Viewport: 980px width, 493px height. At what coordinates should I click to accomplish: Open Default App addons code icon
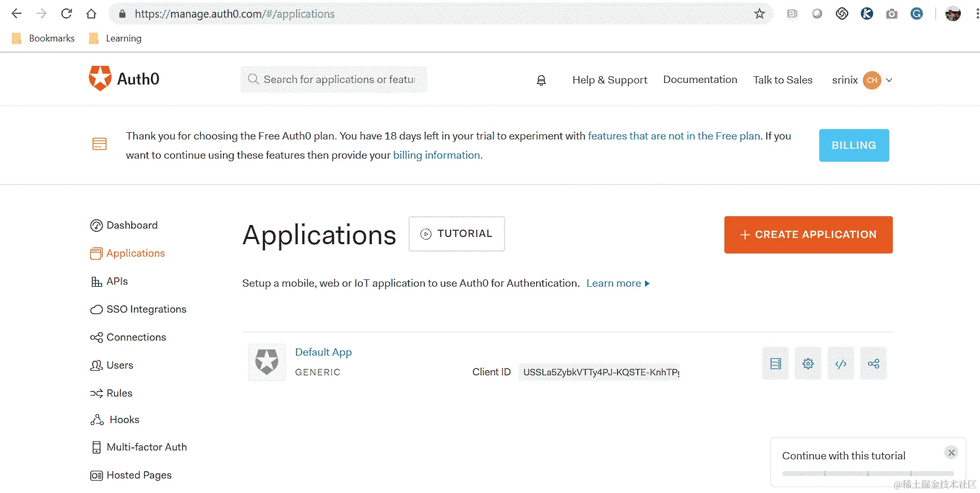point(841,363)
